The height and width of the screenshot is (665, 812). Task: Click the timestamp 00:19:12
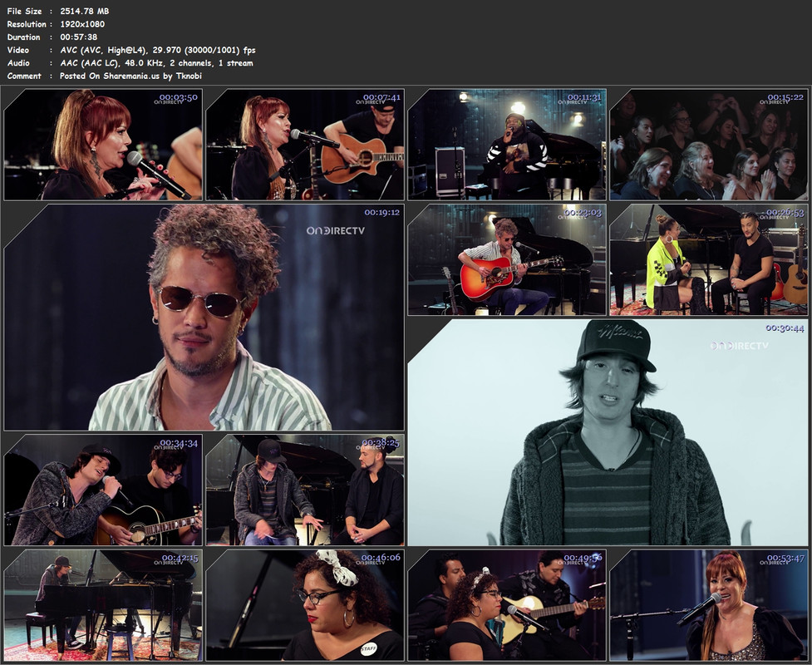pos(381,212)
